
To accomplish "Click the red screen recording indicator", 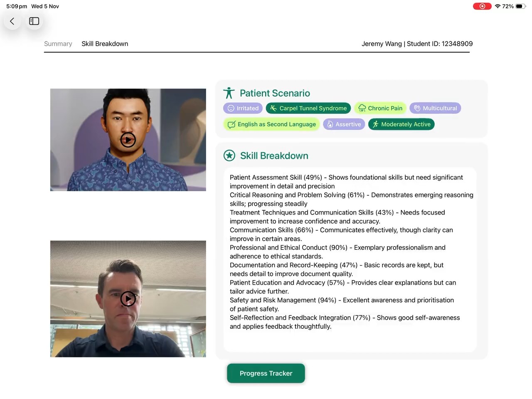I will 482,6.
